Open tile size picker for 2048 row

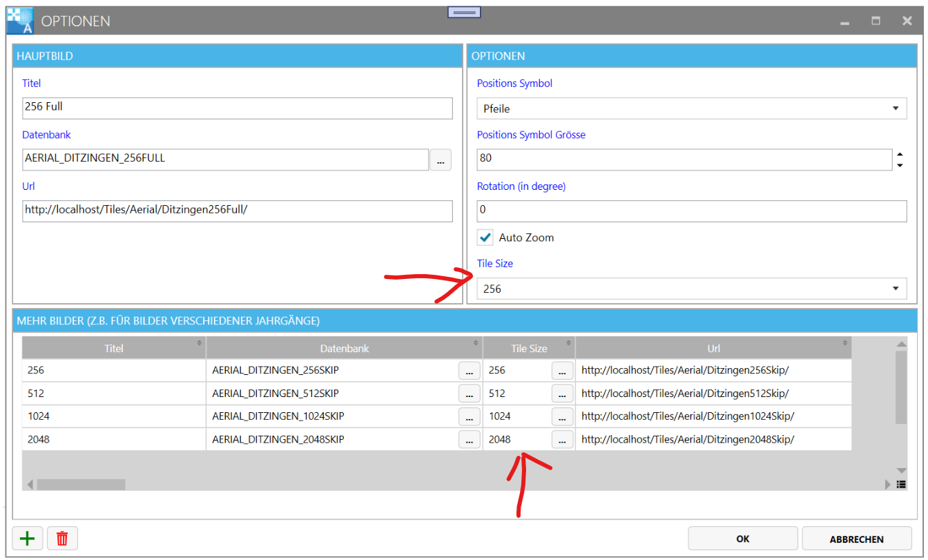[x=562, y=439]
